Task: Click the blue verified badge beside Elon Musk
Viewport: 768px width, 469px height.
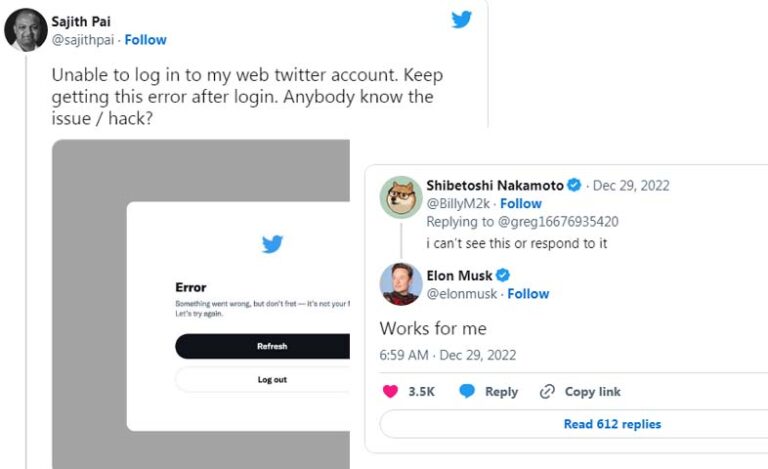Action: [x=503, y=275]
